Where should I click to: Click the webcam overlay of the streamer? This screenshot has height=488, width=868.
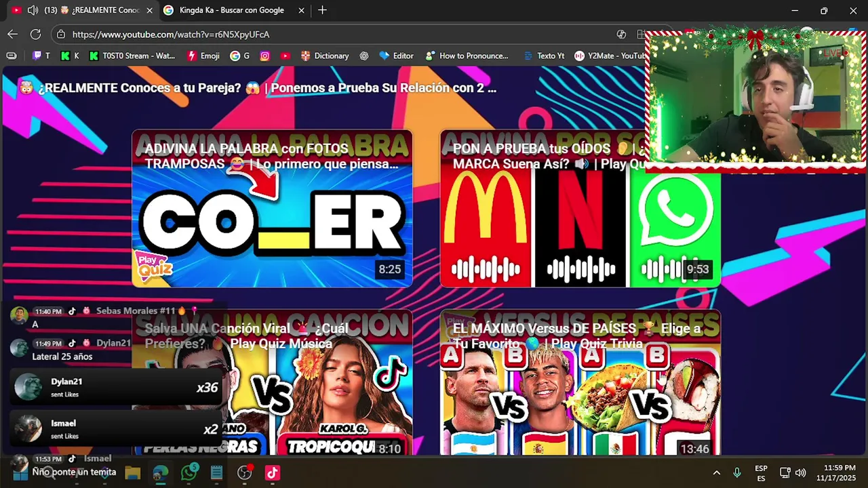(x=756, y=100)
